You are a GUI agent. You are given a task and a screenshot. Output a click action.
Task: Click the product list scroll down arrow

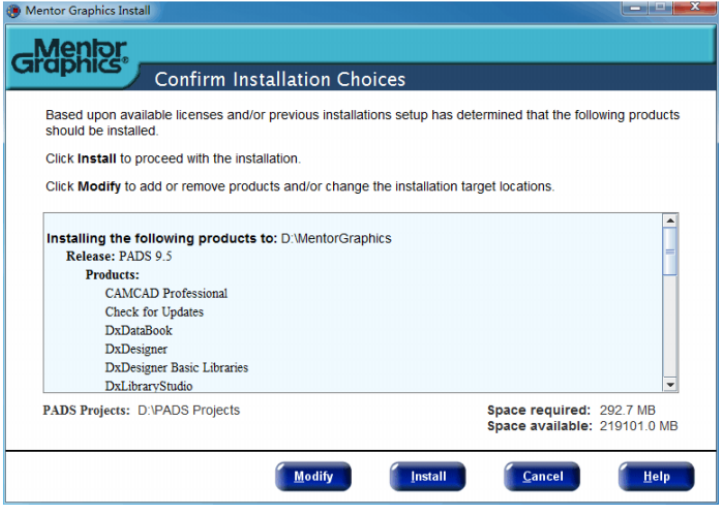click(x=670, y=385)
